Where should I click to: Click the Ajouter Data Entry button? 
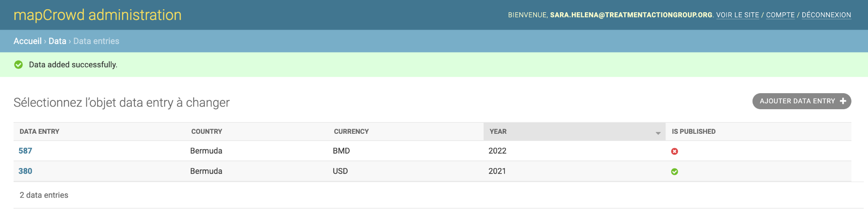pyautogui.click(x=801, y=101)
